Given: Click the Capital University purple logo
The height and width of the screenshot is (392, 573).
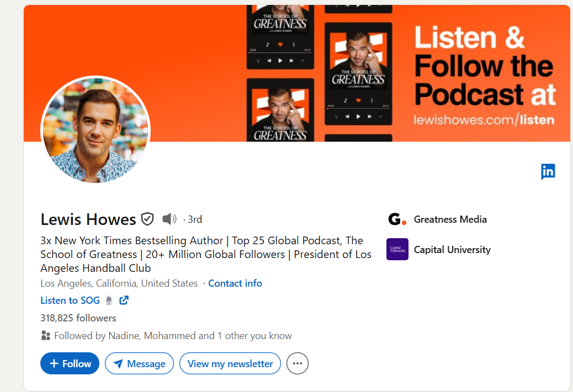Looking at the screenshot, I should tap(397, 249).
